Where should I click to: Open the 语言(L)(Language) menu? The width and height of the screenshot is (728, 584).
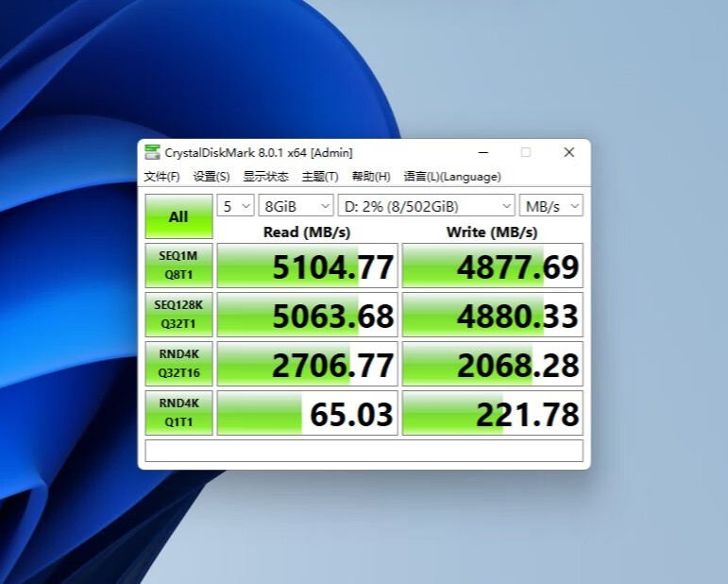(x=452, y=177)
